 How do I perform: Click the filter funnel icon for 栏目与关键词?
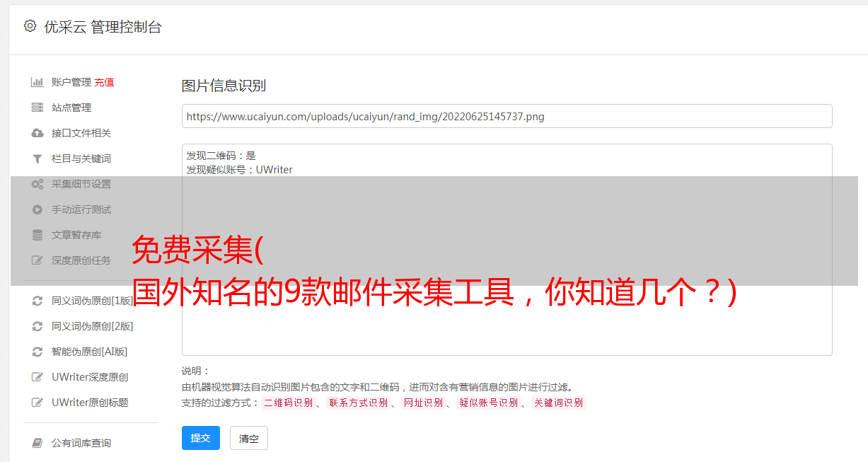click(x=37, y=158)
